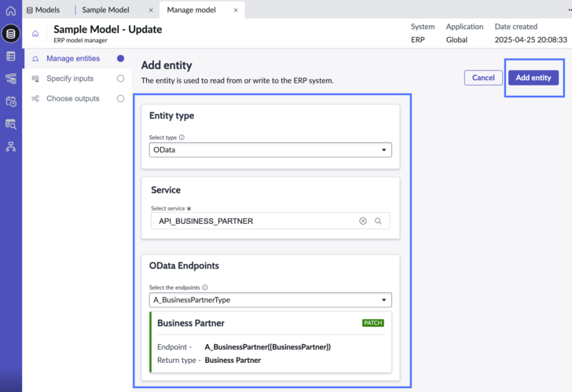Expand the A_BusinessPartnerType endpoints dropdown
The image size is (572, 392).
(x=270, y=300)
